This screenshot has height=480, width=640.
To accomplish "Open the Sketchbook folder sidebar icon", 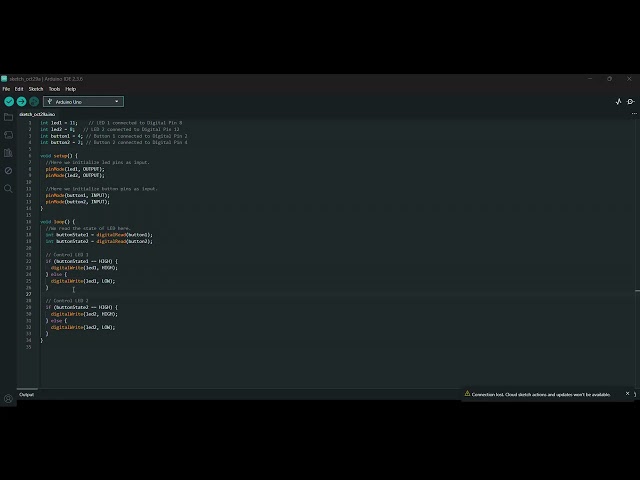I will (x=8, y=118).
